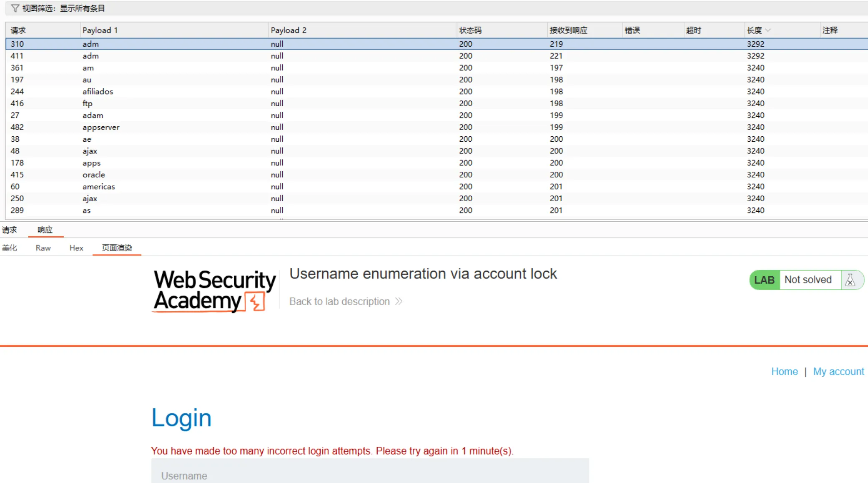The image size is (868, 483).
Task: Open the Raw response view tab
Action: point(43,248)
